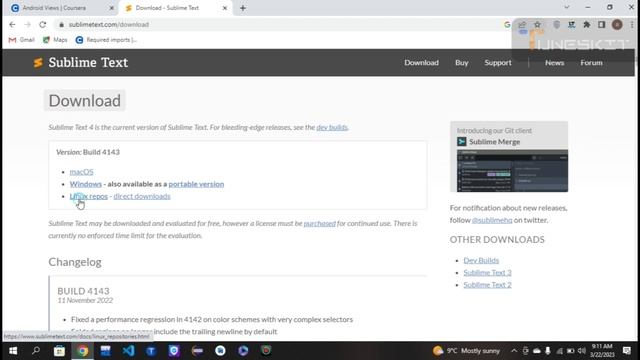Viewport: 640px width, 360px height.
Task: Open the volume speaker tray icon
Action: point(582,351)
